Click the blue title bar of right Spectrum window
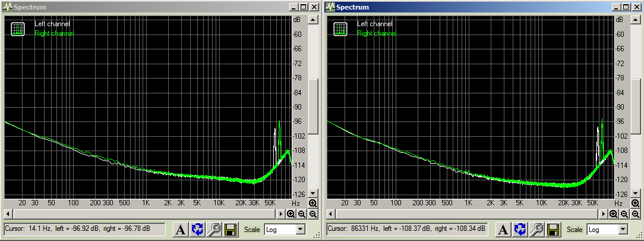644x241 pixels. pyautogui.click(x=483, y=7)
